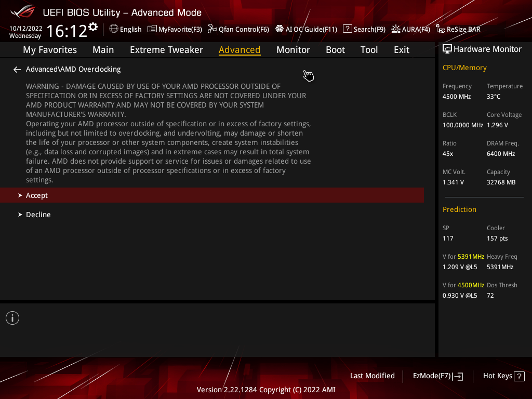Click SP value 117
The image size is (532, 399).
tap(447, 238)
